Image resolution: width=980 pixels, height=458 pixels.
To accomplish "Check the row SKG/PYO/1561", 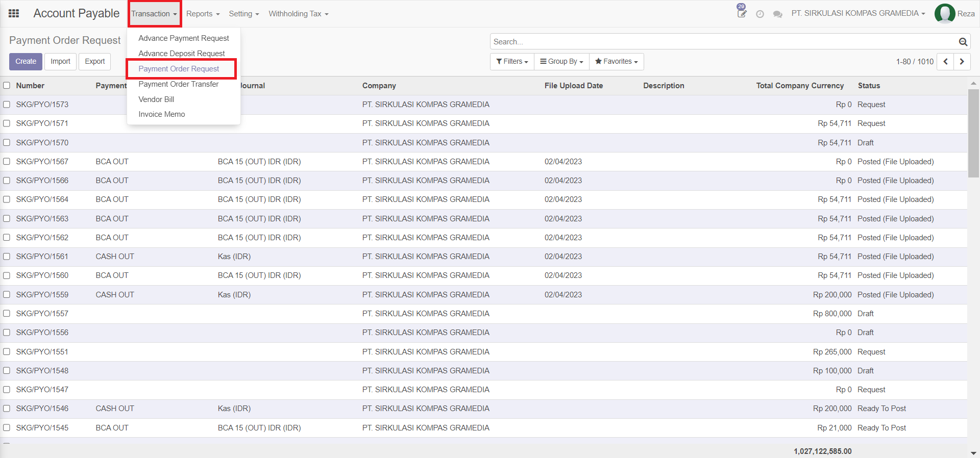I will [x=7, y=257].
